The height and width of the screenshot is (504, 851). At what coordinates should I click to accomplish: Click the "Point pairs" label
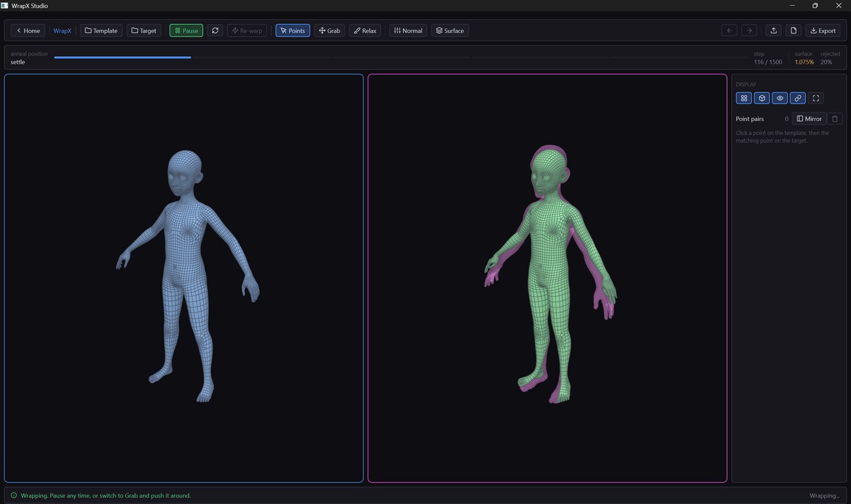point(749,119)
